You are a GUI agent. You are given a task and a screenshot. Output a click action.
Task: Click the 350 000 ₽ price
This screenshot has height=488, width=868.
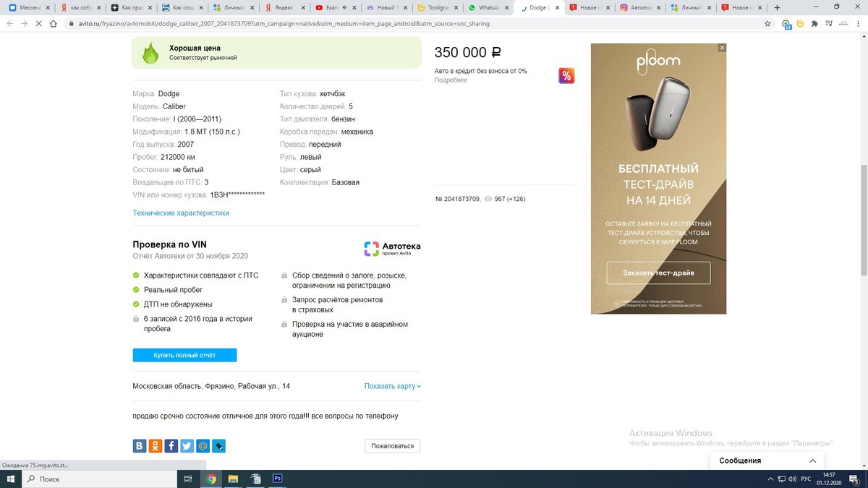point(468,53)
